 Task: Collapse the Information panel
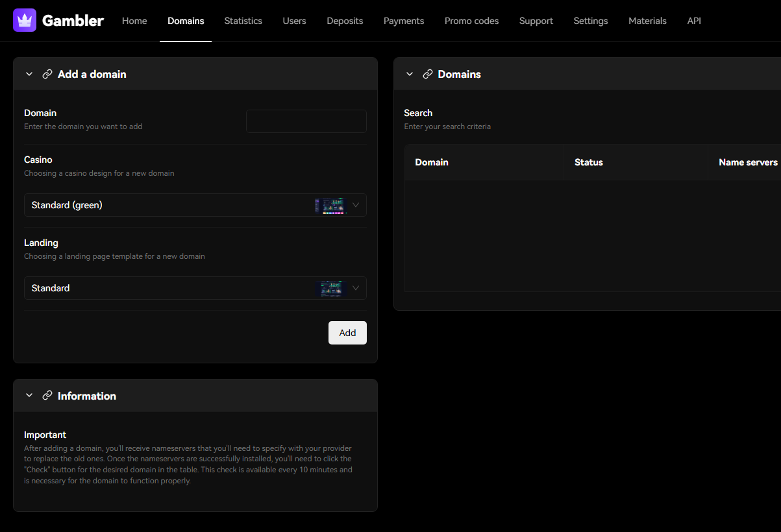point(29,395)
